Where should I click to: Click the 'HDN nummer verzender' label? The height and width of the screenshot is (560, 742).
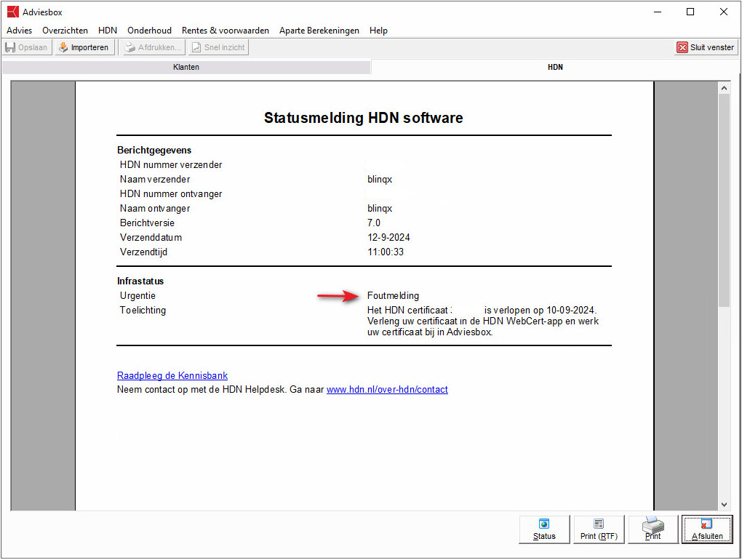pyautogui.click(x=171, y=164)
